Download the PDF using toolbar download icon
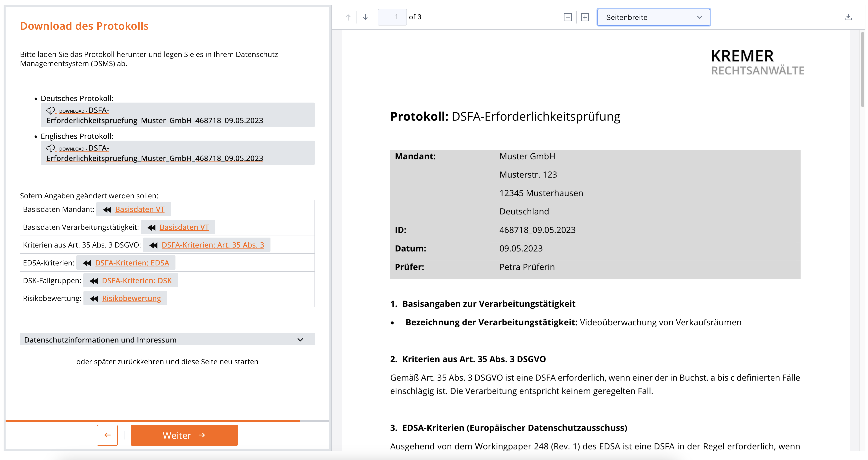The width and height of the screenshot is (868, 460). (x=848, y=17)
